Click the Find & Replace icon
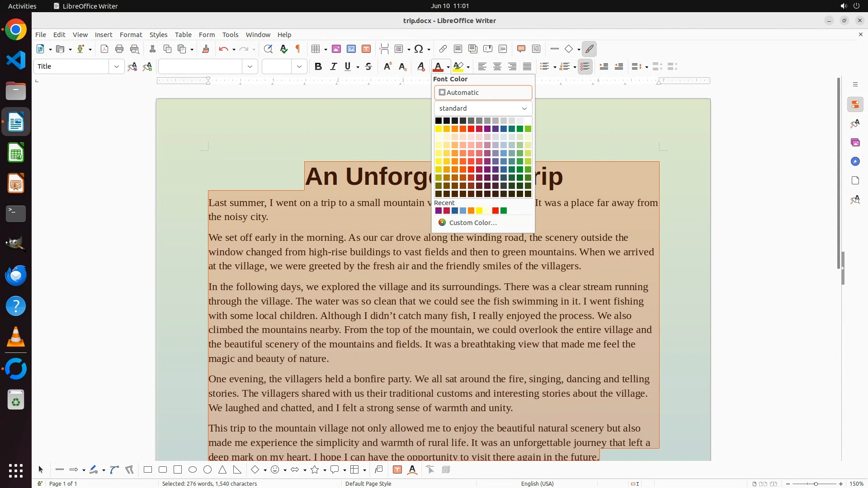This screenshot has width=868, height=488. 268,49
